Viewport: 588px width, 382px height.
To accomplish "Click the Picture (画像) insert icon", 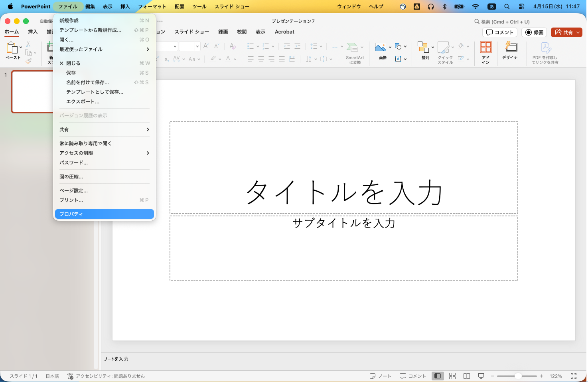I will [x=381, y=48].
